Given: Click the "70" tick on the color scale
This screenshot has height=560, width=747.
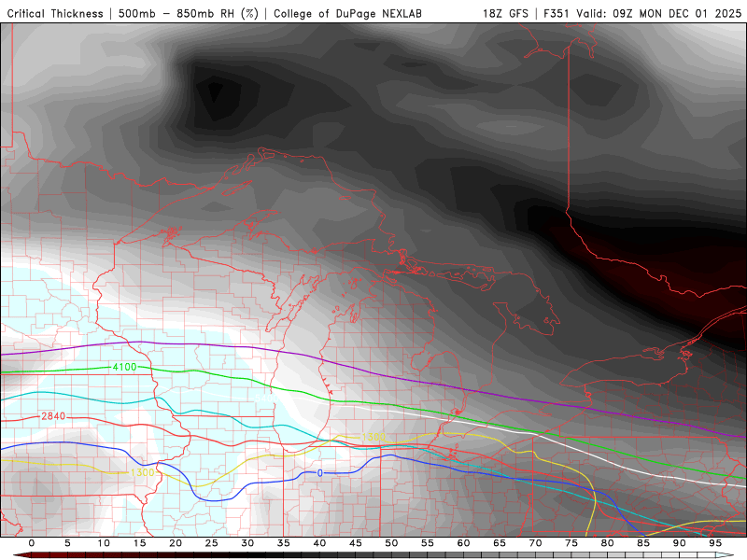Looking at the screenshot, I should click(535, 543).
